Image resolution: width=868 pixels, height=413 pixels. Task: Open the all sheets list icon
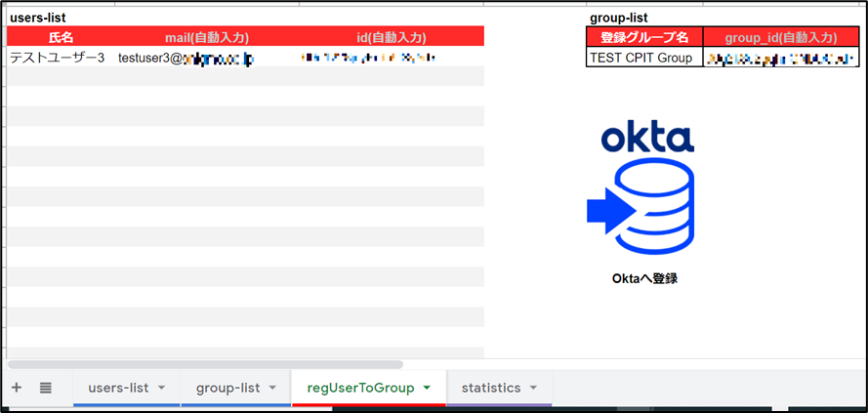click(x=46, y=388)
